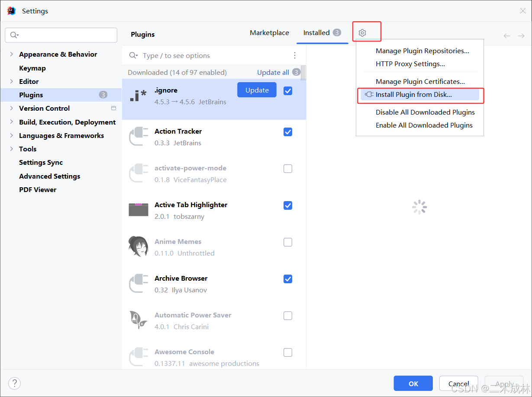Click the Automatic Power Saver leaf icon
This screenshot has height=397, width=532.
(x=139, y=320)
